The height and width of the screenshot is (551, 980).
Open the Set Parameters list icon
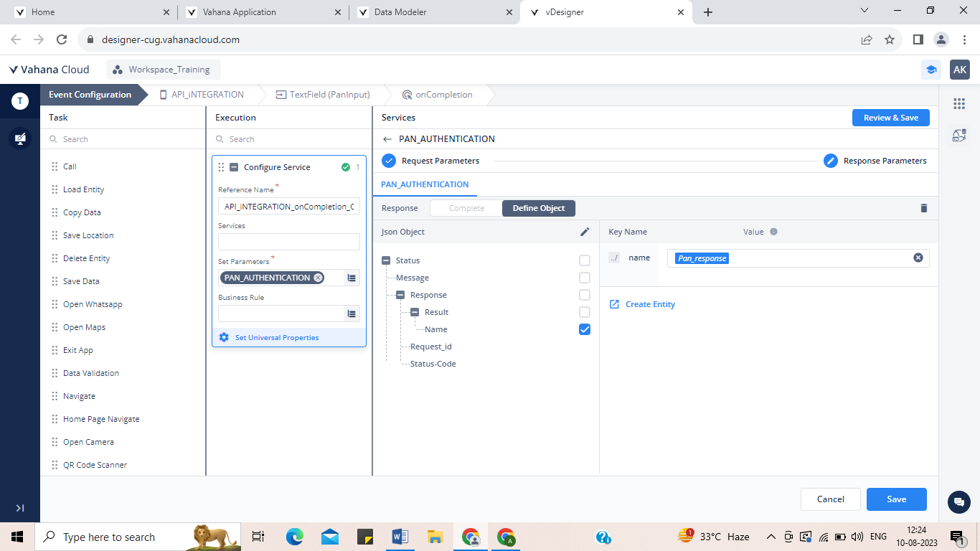click(352, 278)
